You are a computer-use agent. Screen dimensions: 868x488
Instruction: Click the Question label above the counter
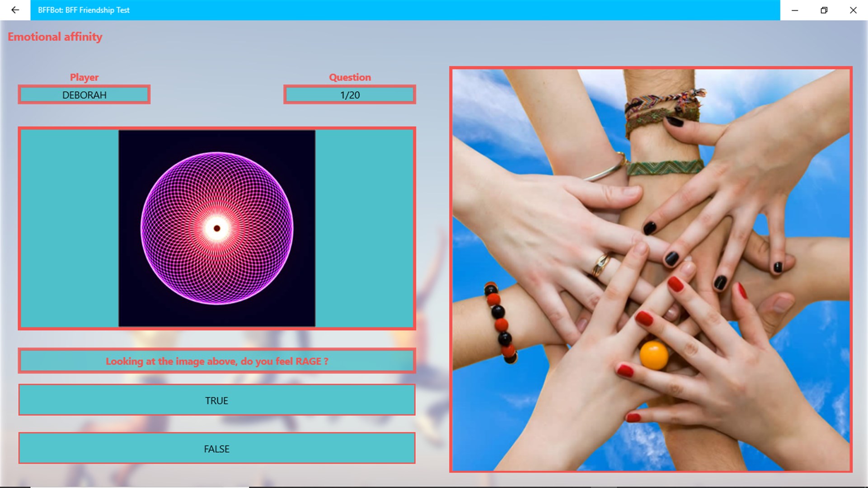[350, 77]
